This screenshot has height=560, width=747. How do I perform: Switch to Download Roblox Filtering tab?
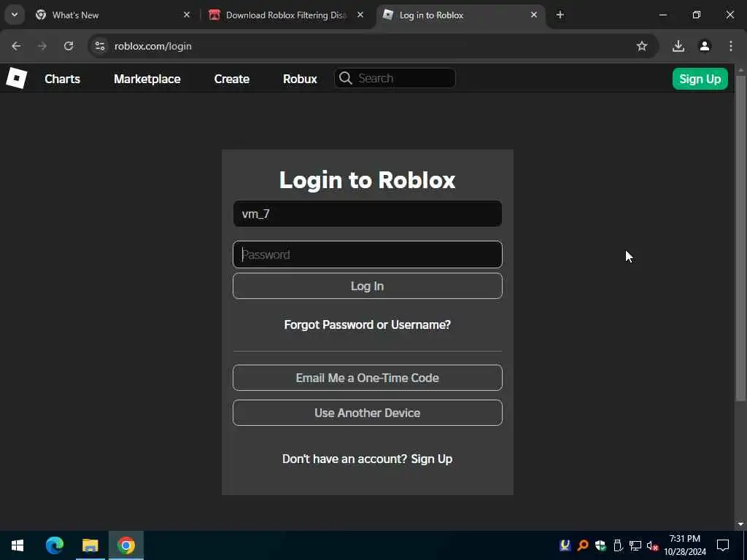click(x=286, y=15)
